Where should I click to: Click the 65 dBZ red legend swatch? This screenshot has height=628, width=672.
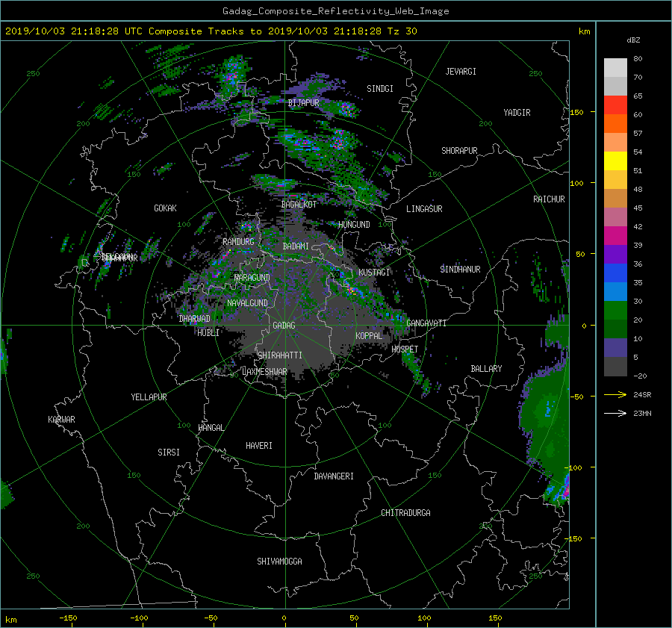pyautogui.click(x=615, y=105)
